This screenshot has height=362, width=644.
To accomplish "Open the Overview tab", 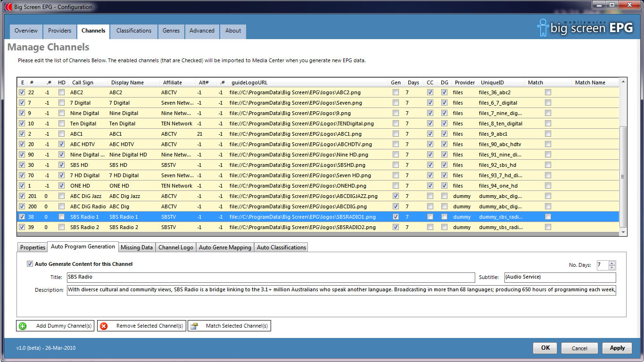I will pyautogui.click(x=26, y=31).
